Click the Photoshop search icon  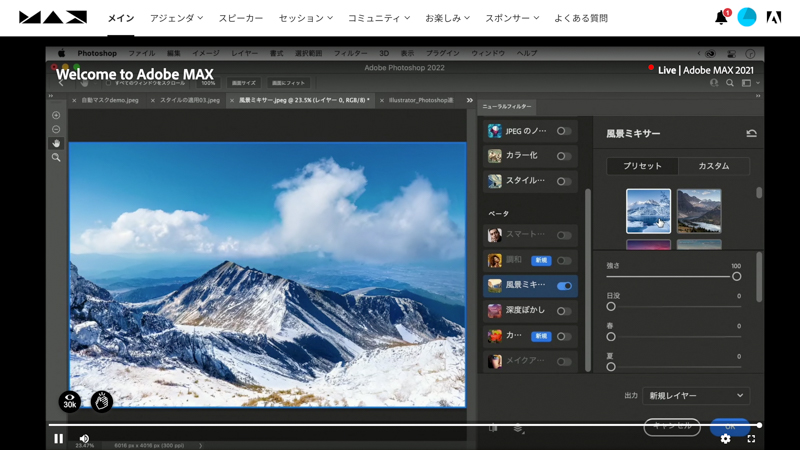coord(730,83)
